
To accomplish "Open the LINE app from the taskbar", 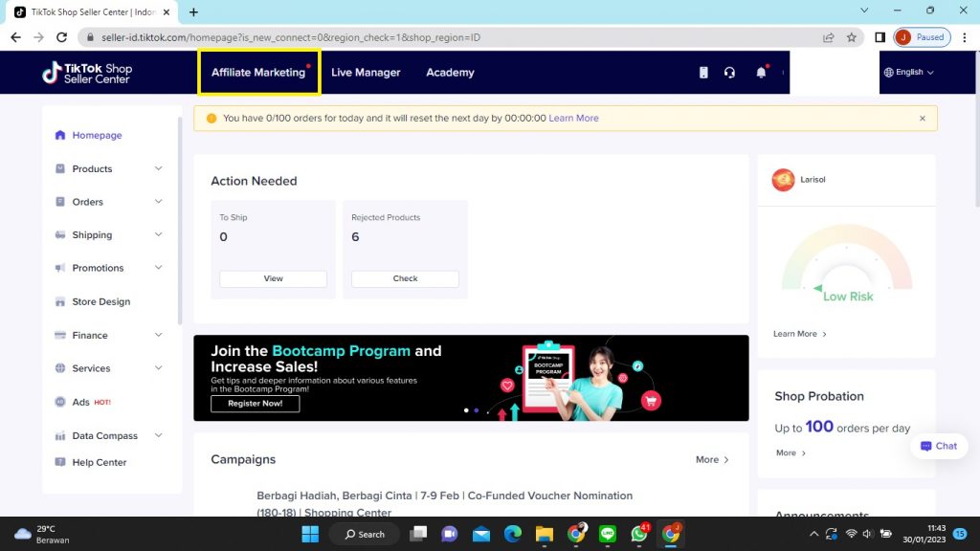I will point(608,534).
